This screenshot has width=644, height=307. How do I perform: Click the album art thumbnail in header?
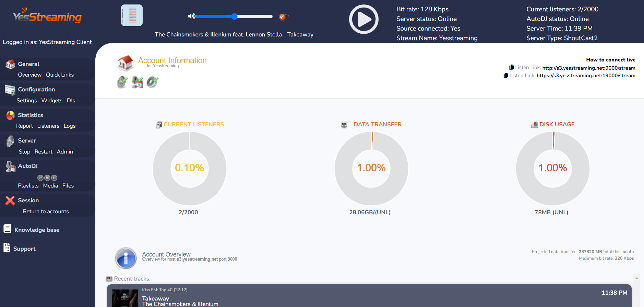[x=132, y=15]
